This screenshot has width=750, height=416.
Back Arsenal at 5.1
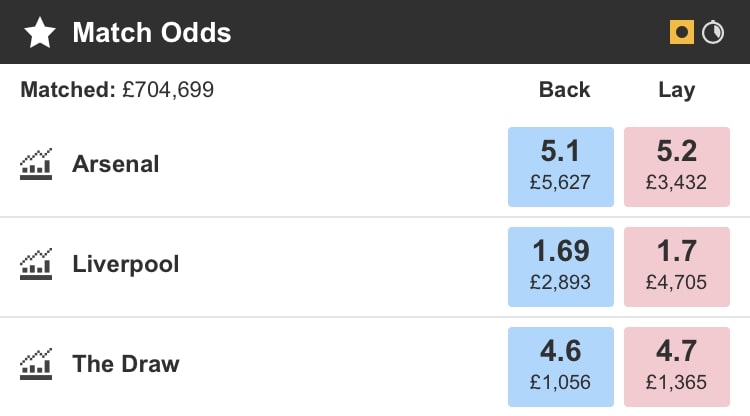[x=561, y=165]
